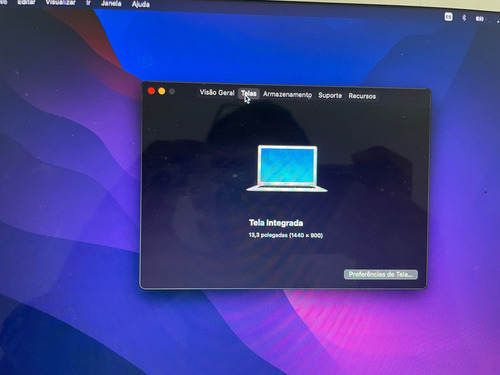The image size is (500, 375).
Task: Click the Preferências de Tela button
Action: pos(381,275)
